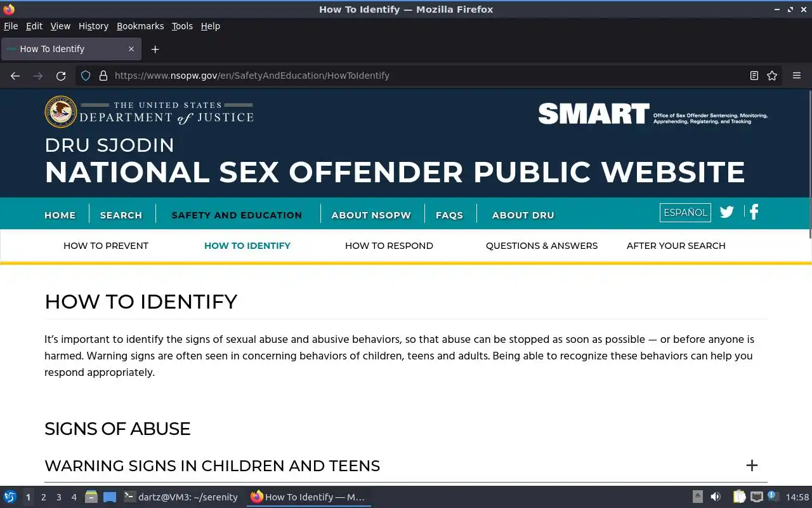Click the NATIONAL SEX OFFENDER PUBLIC WEBSITE title
Viewport: 812px width, 508px height.
395,172
